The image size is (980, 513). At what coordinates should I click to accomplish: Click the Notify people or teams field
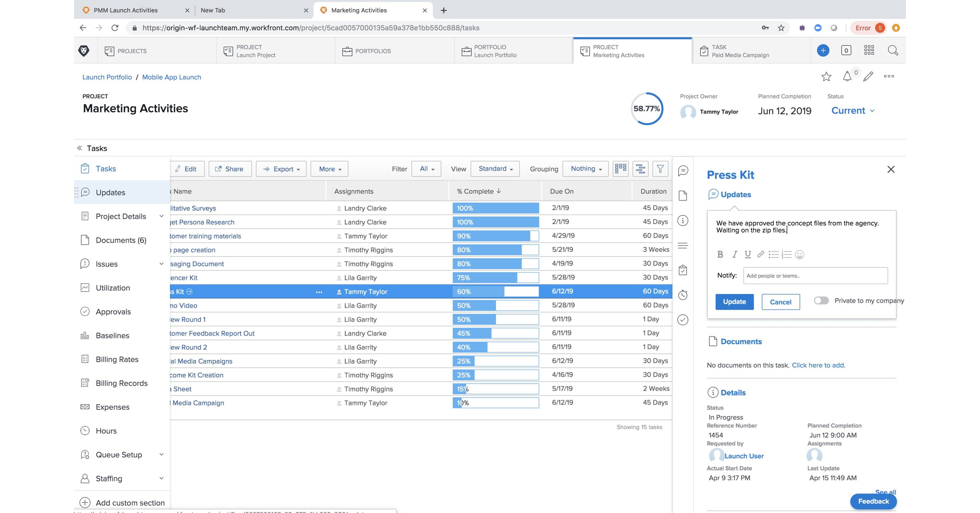click(x=815, y=276)
